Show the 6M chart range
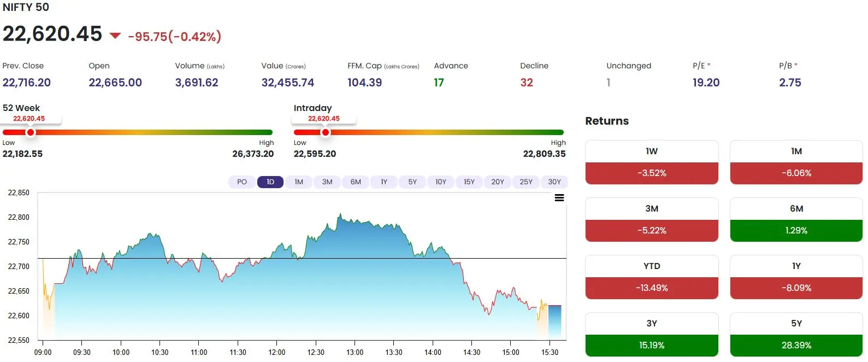 coord(356,182)
